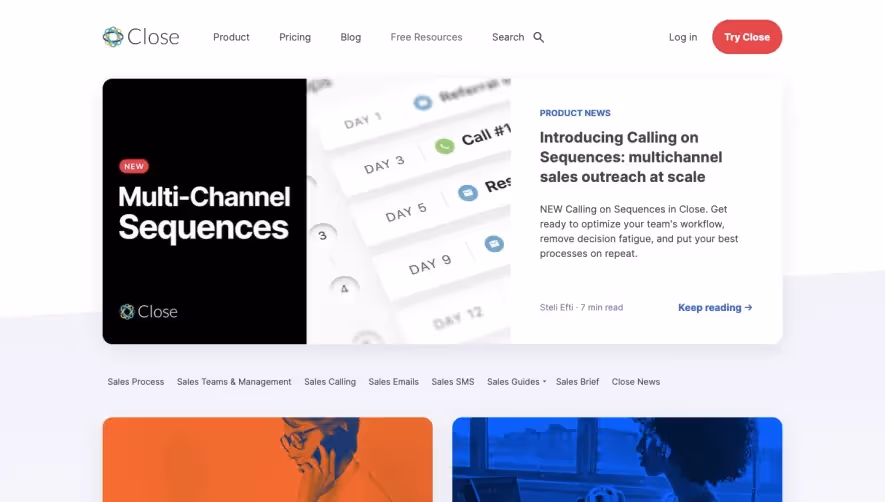Select the Sales Teams & Management category

click(234, 382)
